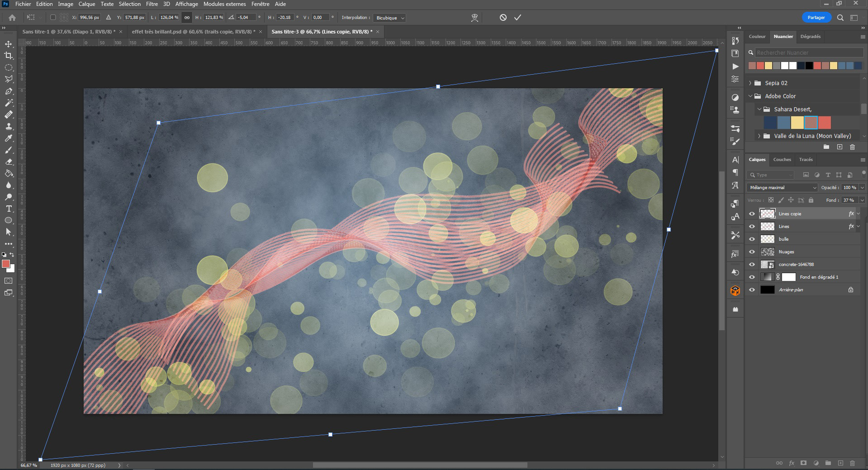
Task: Select the yellow swatch in Sahara Desert group
Action: (797, 123)
